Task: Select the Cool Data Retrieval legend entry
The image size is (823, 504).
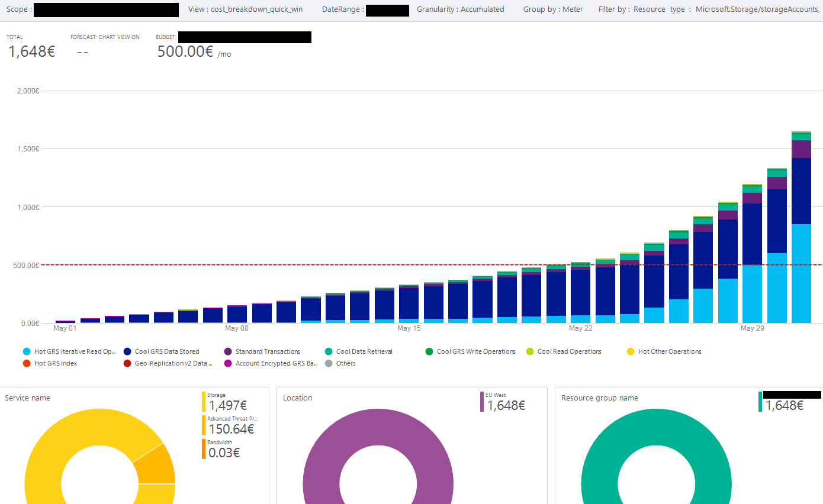Action: click(359, 351)
